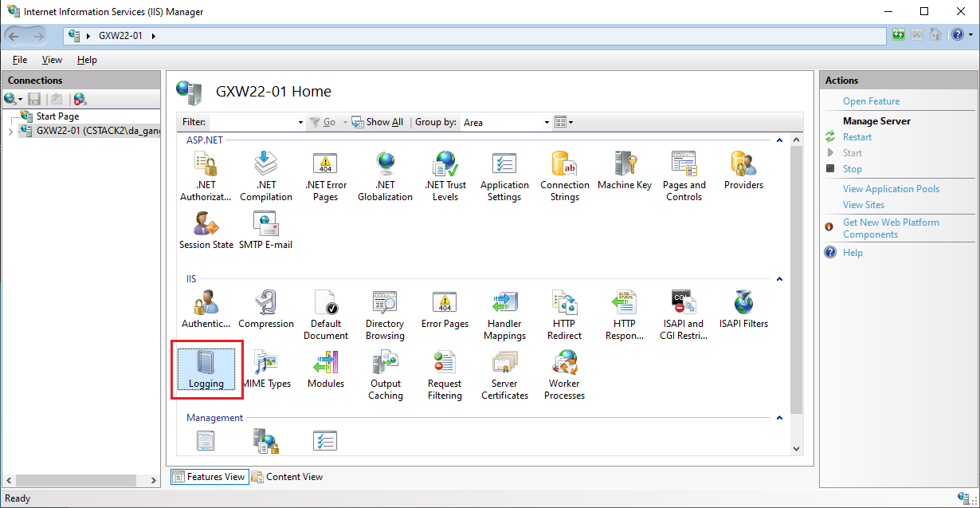Image resolution: width=980 pixels, height=508 pixels.
Task: Click the address bar breadcrumb GXW22-01
Action: click(120, 36)
